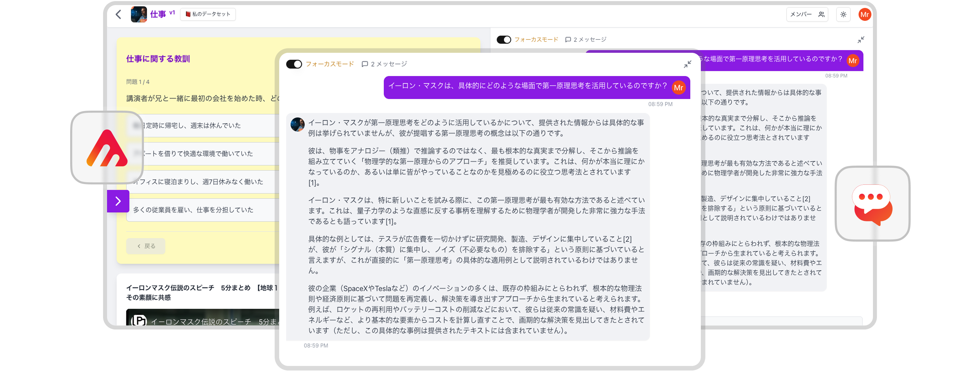Click the 仕事 project title

158,14
